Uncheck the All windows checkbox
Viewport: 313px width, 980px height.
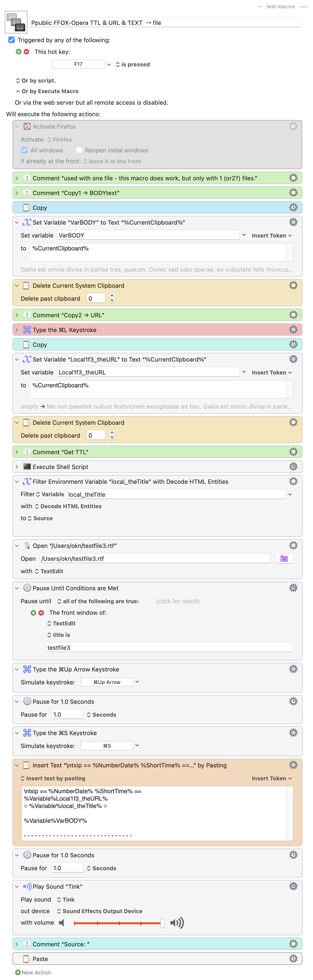(x=25, y=150)
